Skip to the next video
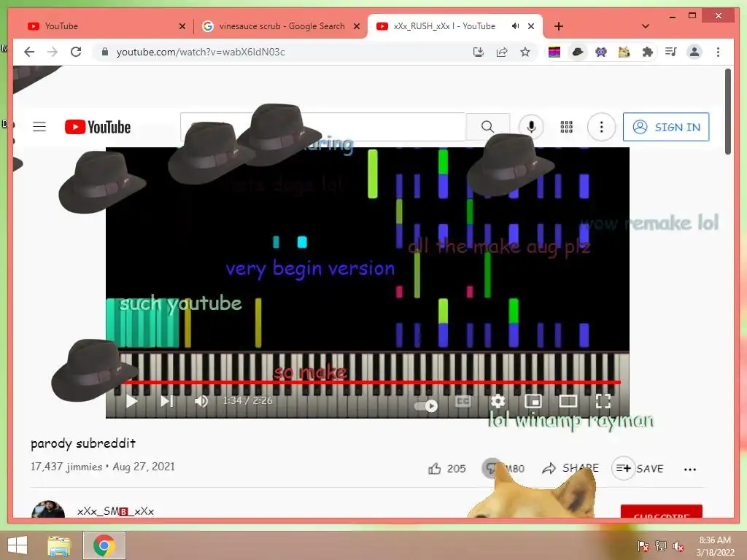The image size is (747, 560). 167,401
